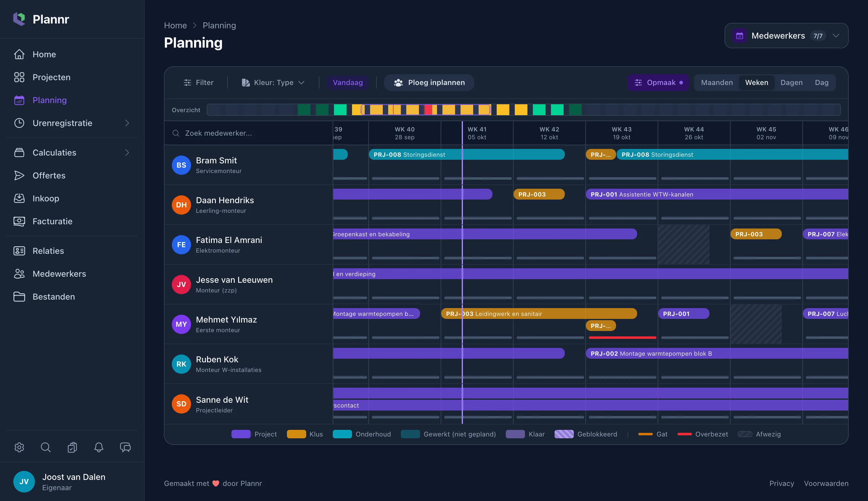
Task: Toggle the Opmaak formatting option
Action: click(658, 83)
